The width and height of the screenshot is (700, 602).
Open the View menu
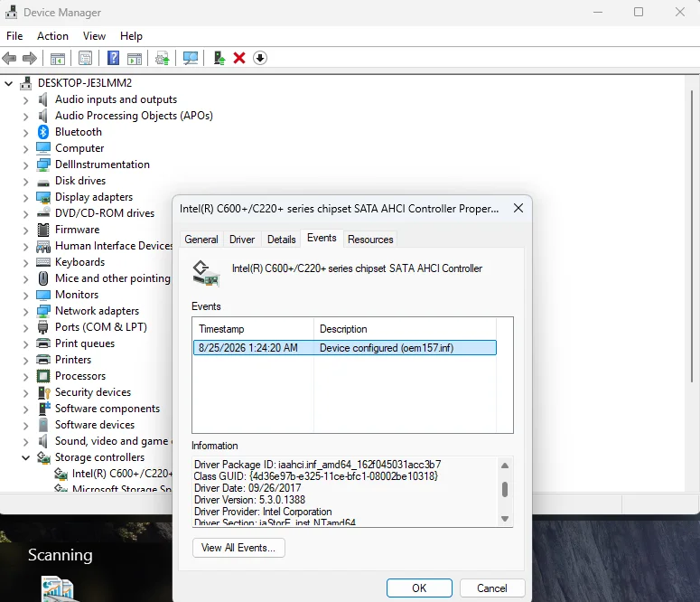(94, 36)
